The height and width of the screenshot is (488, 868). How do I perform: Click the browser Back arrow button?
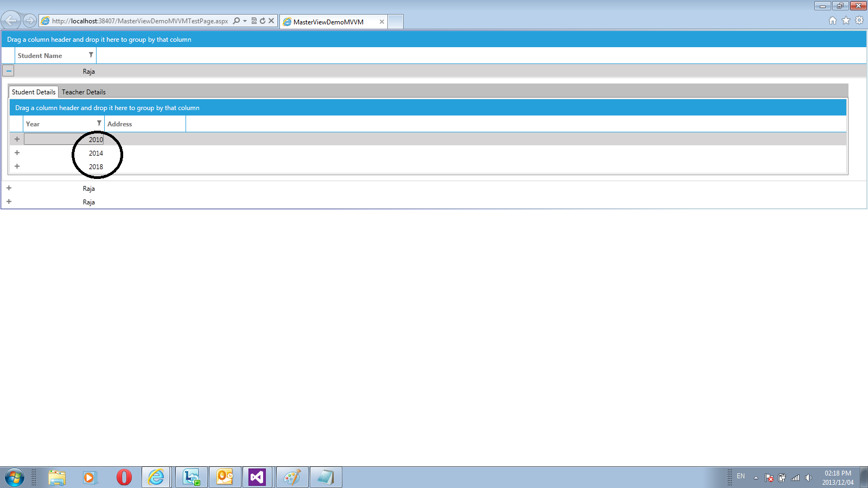[x=11, y=21]
